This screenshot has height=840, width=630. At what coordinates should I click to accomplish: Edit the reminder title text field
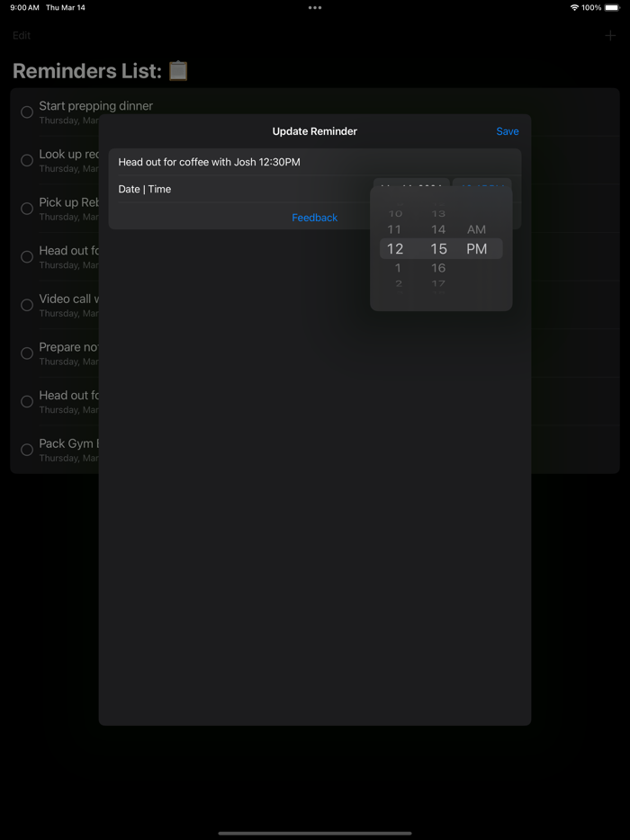click(315, 162)
